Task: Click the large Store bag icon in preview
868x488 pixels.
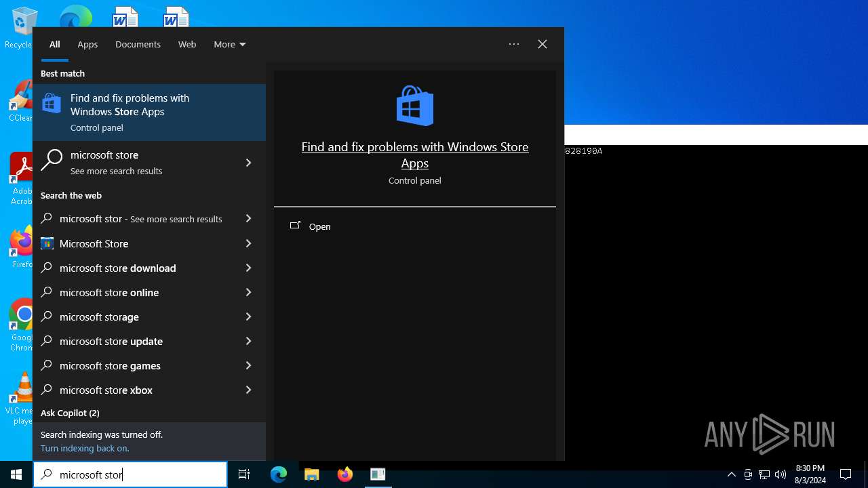Action: pyautogui.click(x=415, y=106)
